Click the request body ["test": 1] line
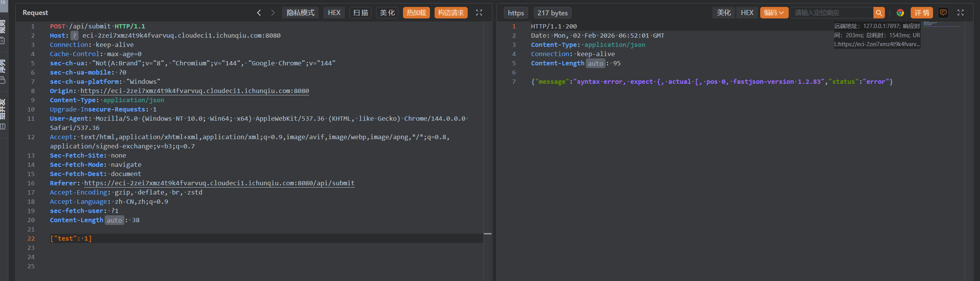 pos(71,238)
